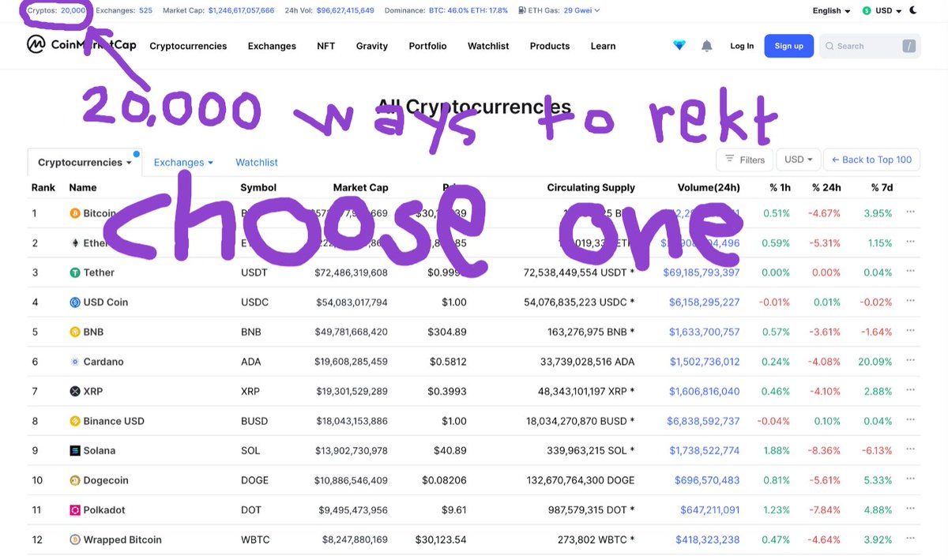Open the NFT navigation item
The width and height of the screenshot is (948, 560).
click(326, 46)
